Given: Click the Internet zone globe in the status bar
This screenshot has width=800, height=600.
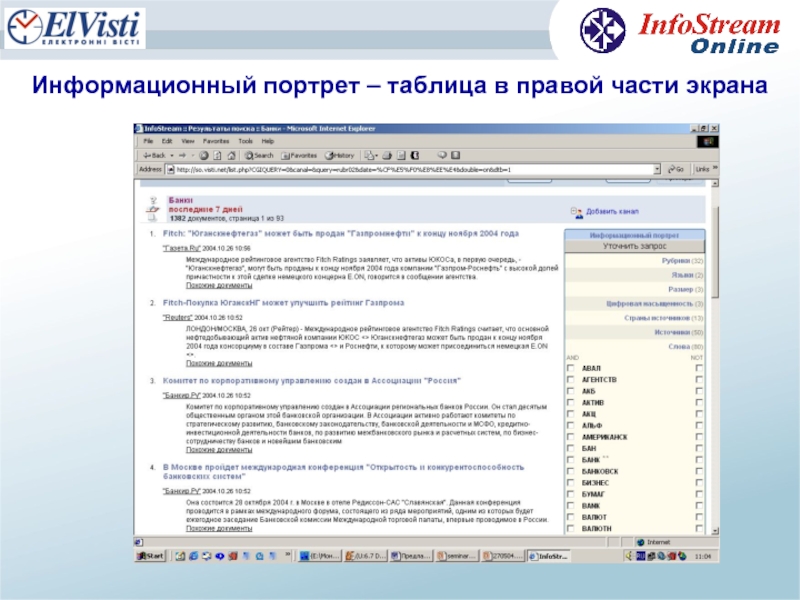Looking at the screenshot, I should pos(641,542).
